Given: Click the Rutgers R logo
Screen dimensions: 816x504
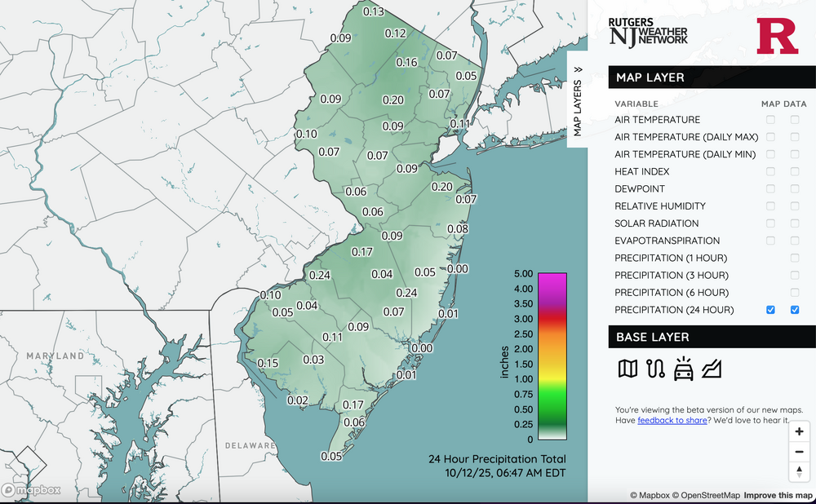Looking at the screenshot, I should coord(776,36).
